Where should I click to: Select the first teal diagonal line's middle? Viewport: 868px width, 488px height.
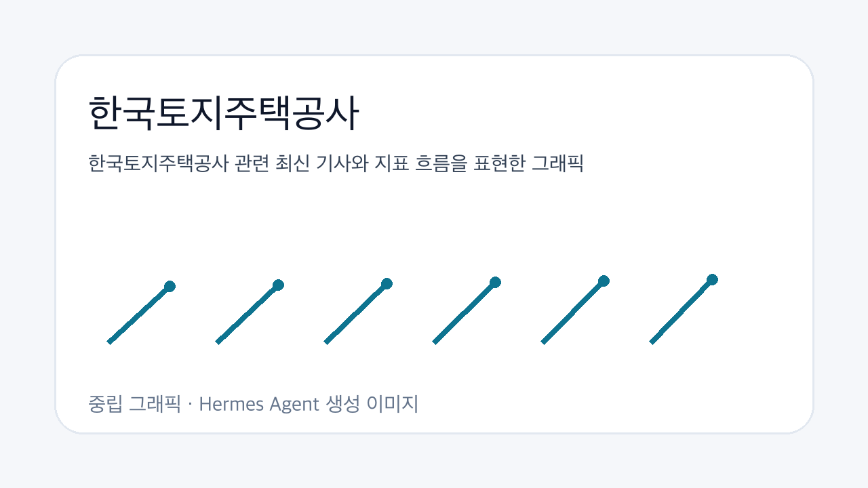[139, 314]
